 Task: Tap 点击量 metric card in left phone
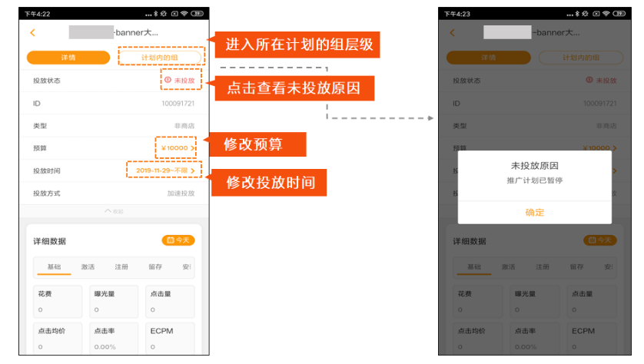170,302
